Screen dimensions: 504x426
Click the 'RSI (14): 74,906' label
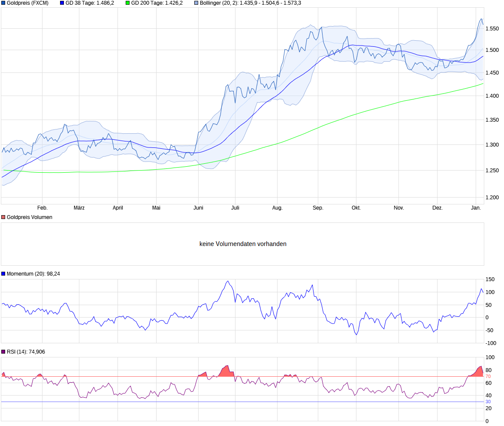click(26, 352)
